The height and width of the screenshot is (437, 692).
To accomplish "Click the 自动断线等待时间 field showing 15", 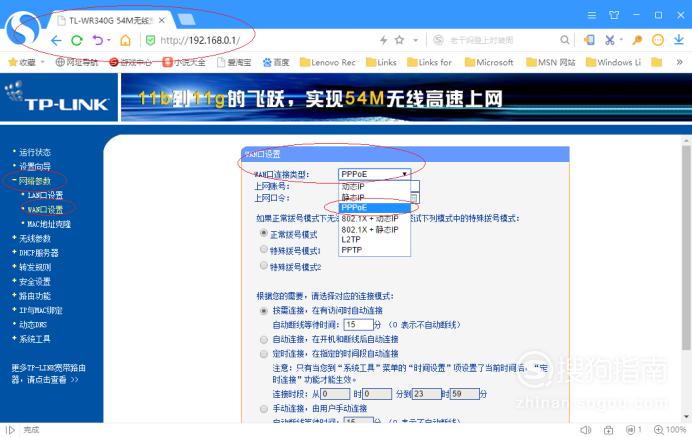I will [x=358, y=325].
